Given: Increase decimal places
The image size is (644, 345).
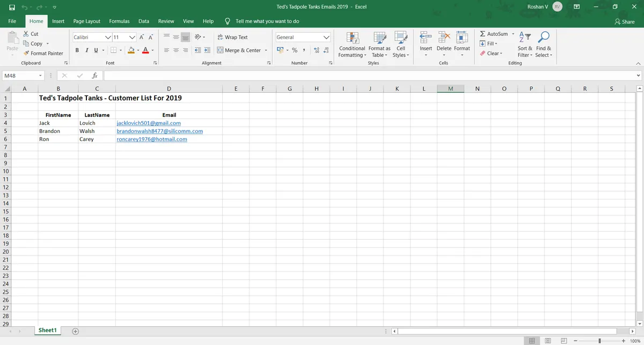Looking at the screenshot, I should click(316, 50).
